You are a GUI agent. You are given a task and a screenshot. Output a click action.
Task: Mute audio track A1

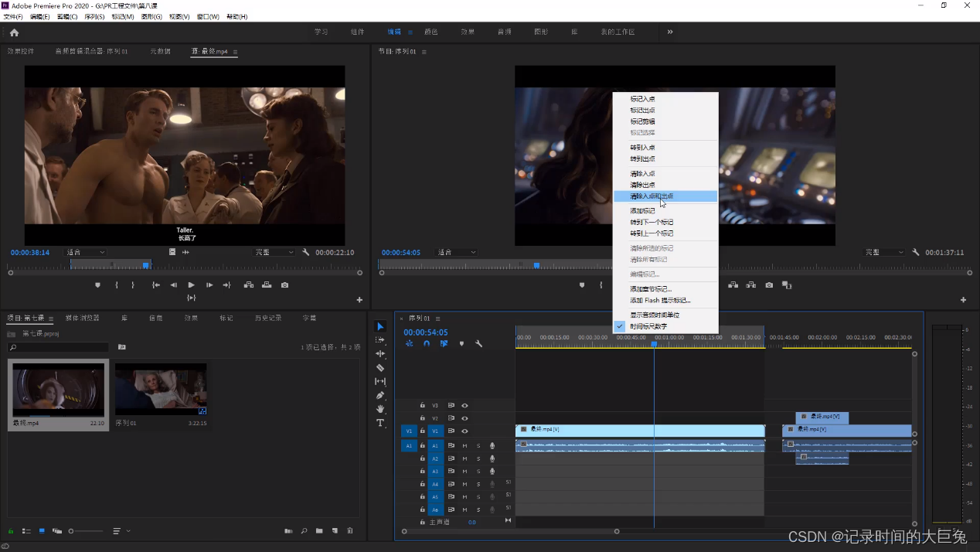(x=464, y=446)
